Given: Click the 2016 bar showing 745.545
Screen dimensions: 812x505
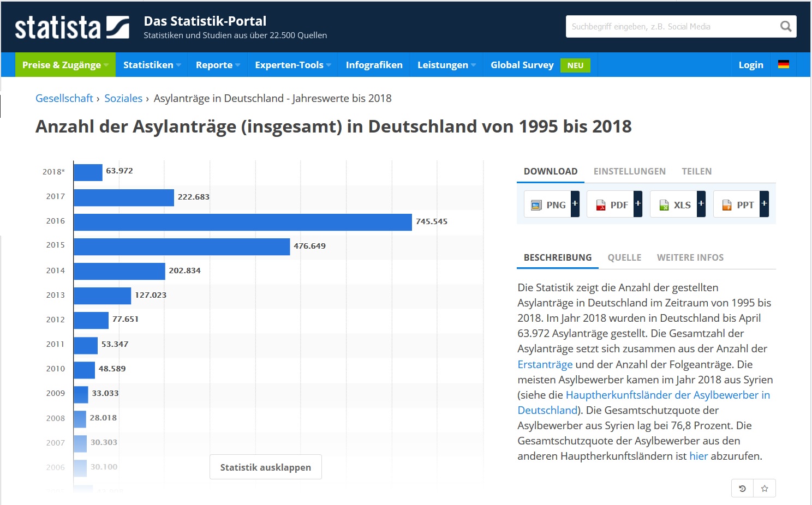Looking at the screenshot, I should (243, 222).
